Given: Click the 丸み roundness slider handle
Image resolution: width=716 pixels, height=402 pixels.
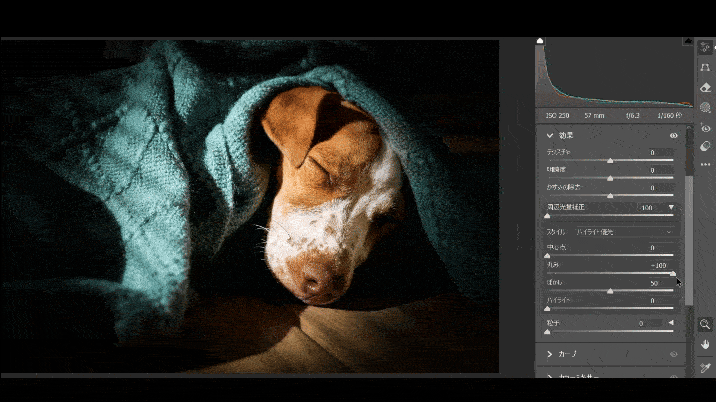Looking at the screenshot, I should pyautogui.click(x=673, y=273).
